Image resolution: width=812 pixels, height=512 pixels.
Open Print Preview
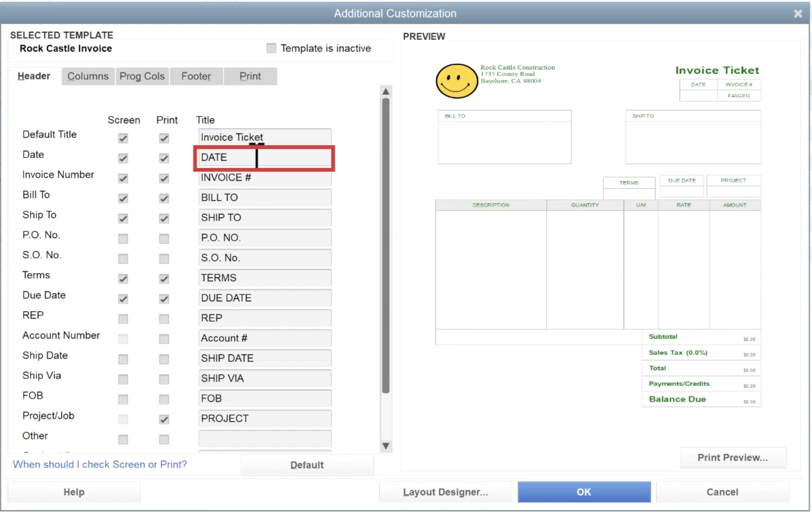(733, 457)
